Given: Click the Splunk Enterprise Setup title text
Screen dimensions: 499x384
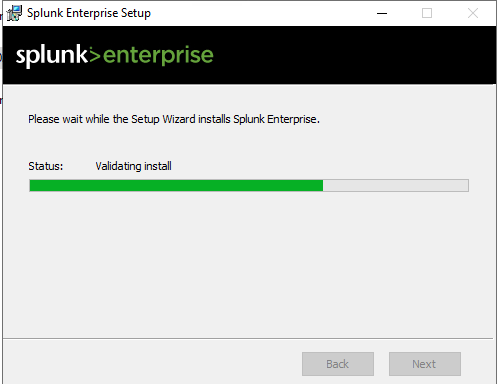Looking at the screenshot, I should pos(89,13).
